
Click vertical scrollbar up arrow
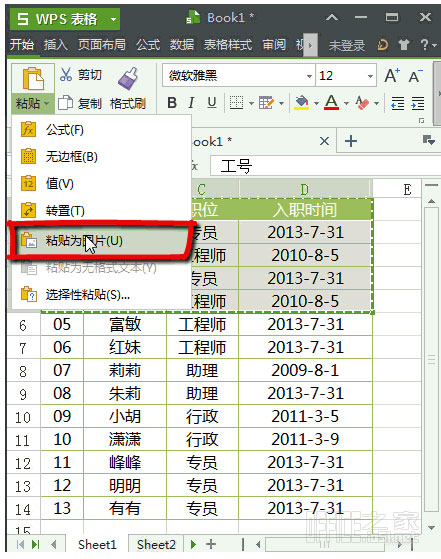click(x=432, y=201)
